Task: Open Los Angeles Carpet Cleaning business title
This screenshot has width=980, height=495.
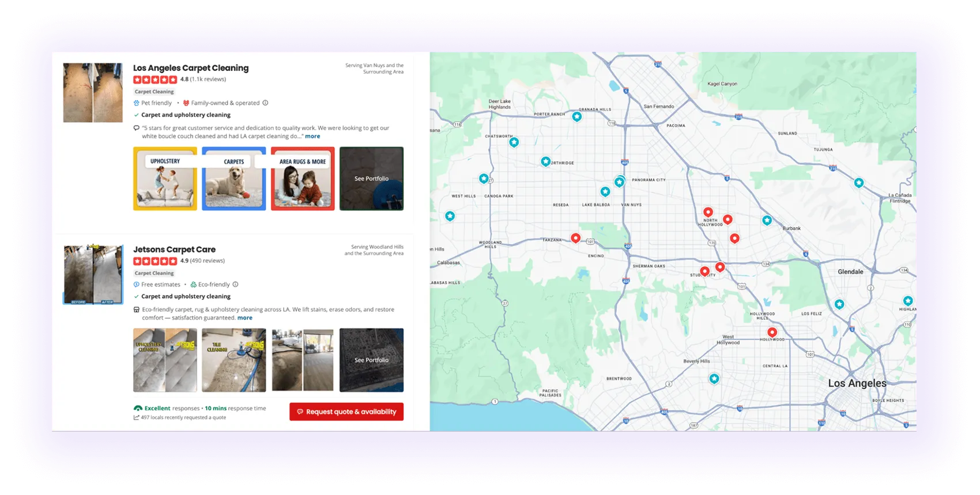Action: coord(191,68)
